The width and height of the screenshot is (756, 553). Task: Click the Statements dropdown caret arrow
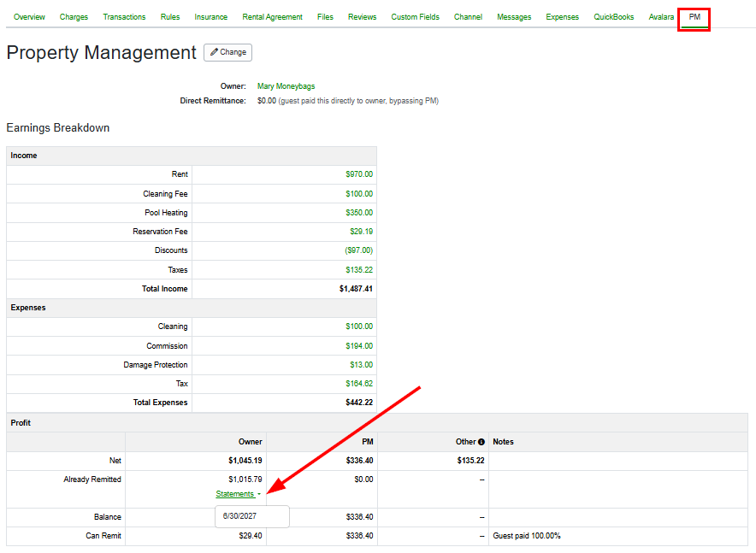coord(259,494)
